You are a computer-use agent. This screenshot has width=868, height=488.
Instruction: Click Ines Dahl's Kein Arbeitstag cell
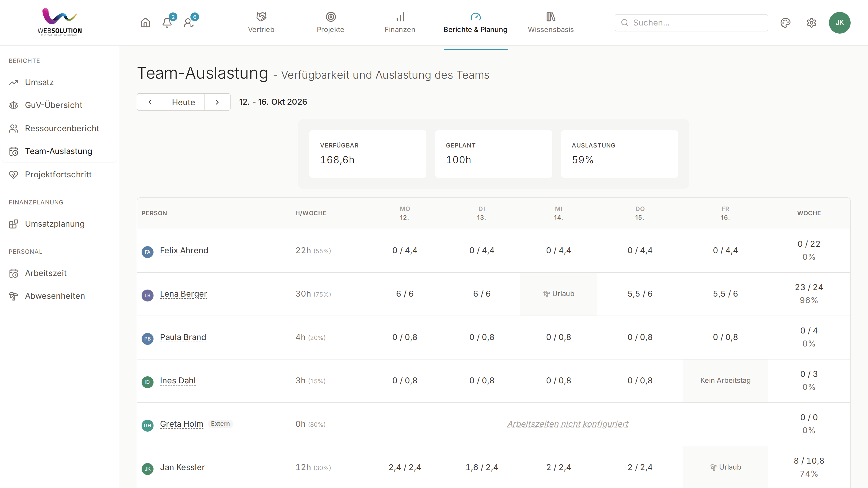click(x=726, y=381)
